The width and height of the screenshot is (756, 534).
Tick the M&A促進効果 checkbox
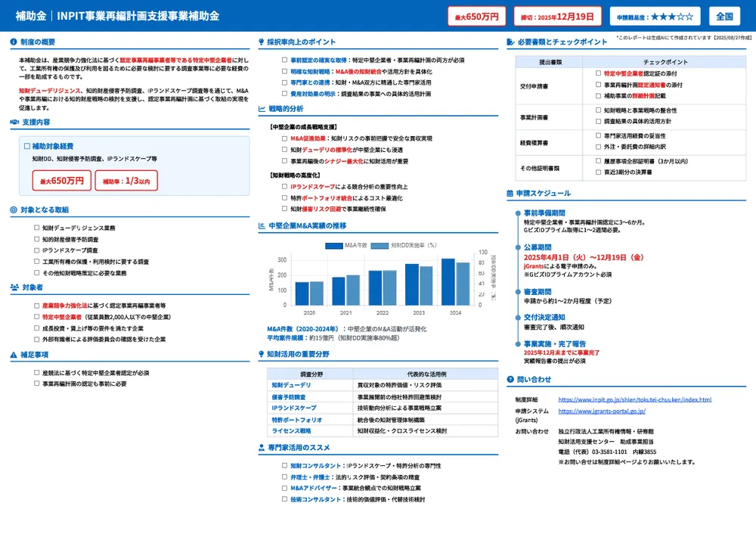point(284,138)
